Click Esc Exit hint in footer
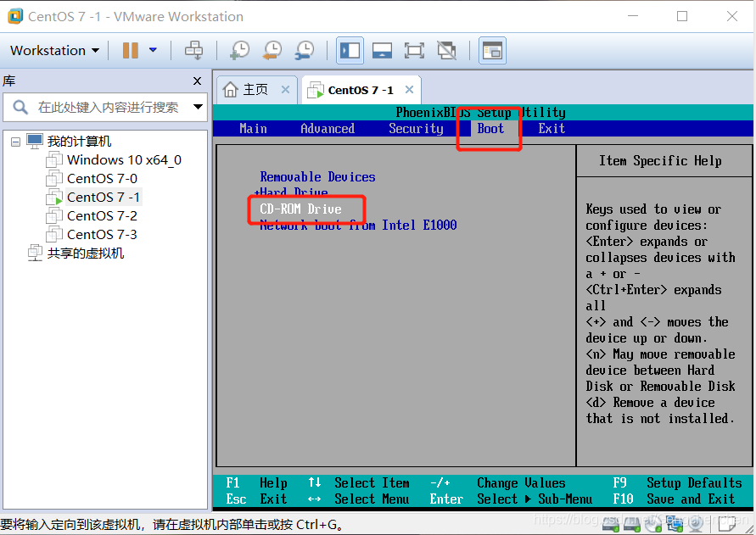 pos(256,499)
